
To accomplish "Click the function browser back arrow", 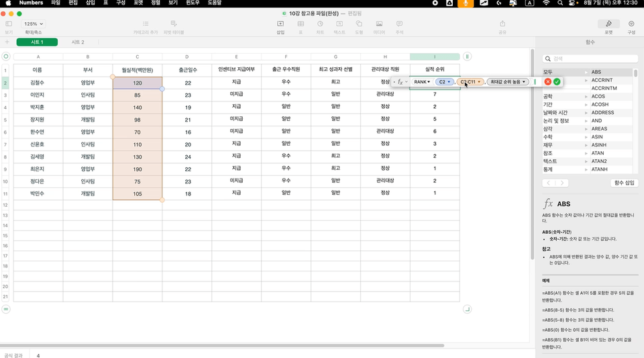I will 549,183.
